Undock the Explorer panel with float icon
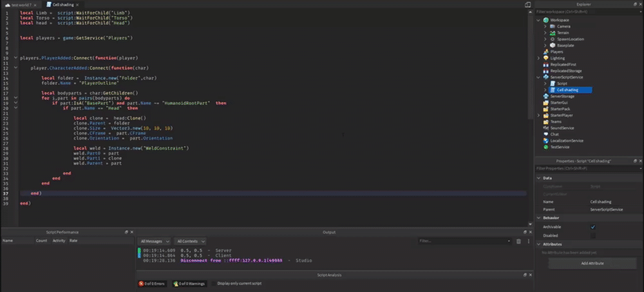644x292 pixels. click(x=635, y=4)
